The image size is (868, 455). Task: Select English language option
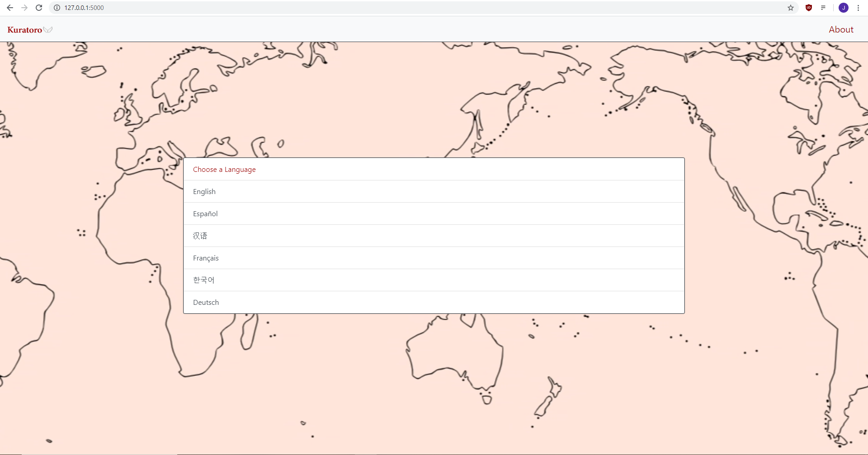tap(434, 191)
